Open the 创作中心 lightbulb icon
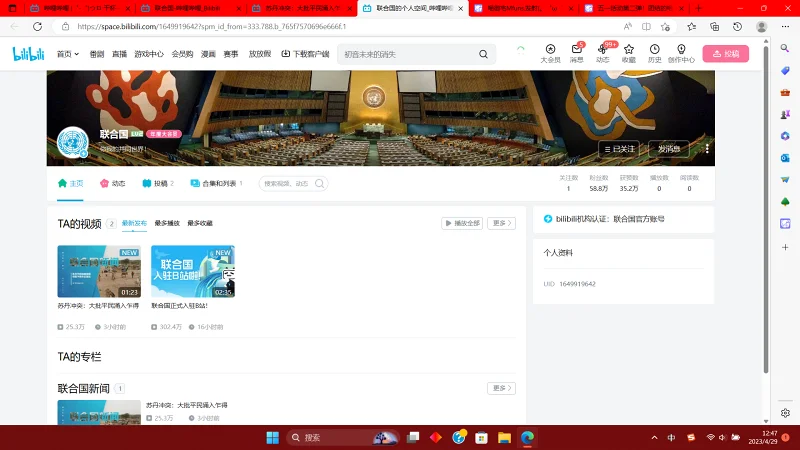 point(681,53)
